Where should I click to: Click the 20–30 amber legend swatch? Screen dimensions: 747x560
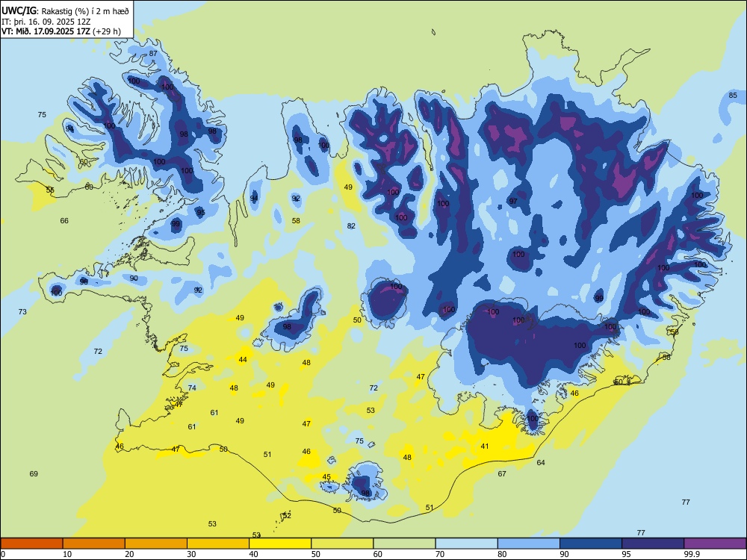pyautogui.click(x=156, y=544)
